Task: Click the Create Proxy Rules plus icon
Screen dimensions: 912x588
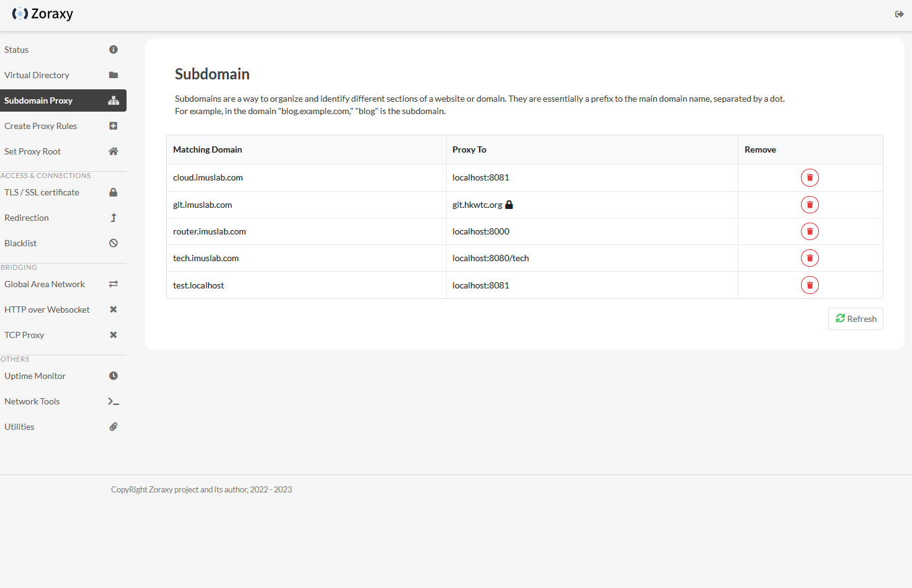Action: pos(114,126)
